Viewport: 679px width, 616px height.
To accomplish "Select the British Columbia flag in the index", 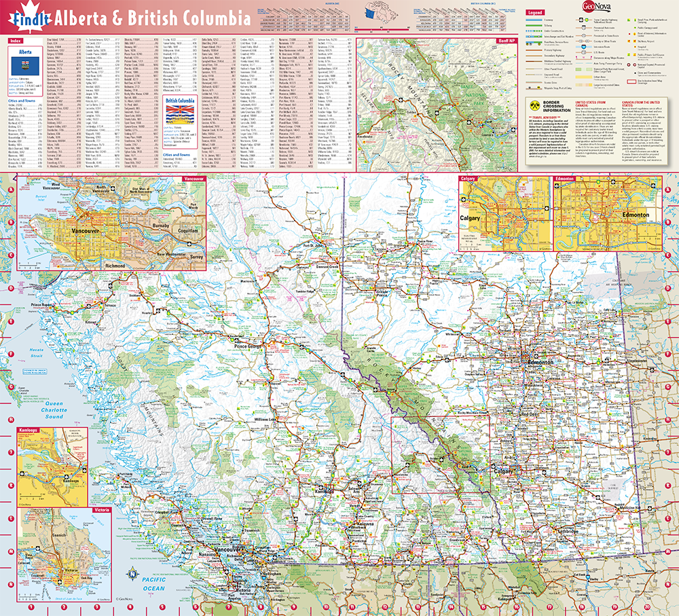I will (180, 114).
